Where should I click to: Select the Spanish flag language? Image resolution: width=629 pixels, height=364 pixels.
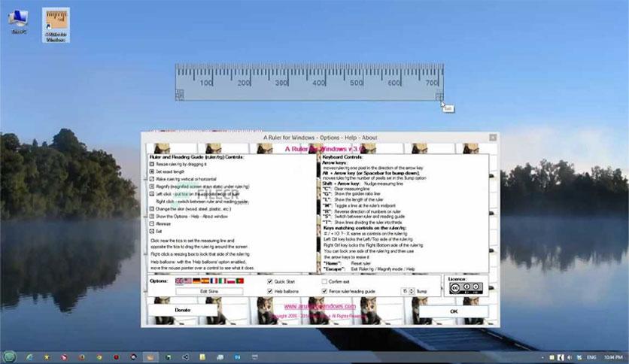pos(205,281)
